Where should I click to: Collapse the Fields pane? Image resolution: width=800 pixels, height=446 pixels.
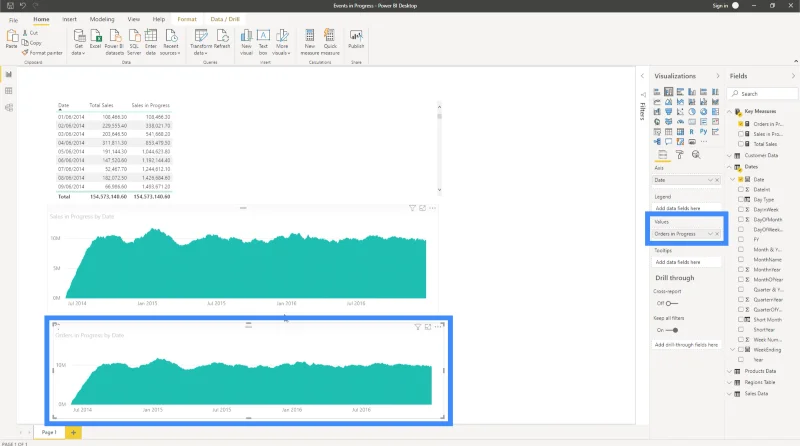(793, 76)
